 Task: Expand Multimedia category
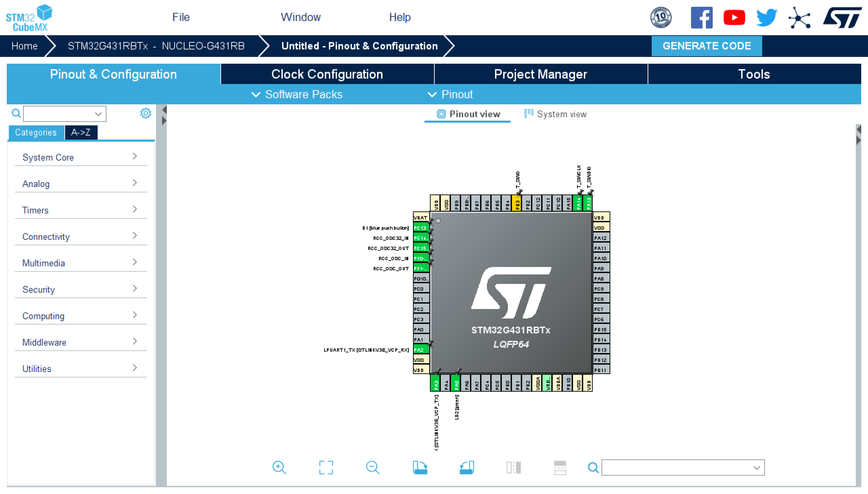click(81, 263)
